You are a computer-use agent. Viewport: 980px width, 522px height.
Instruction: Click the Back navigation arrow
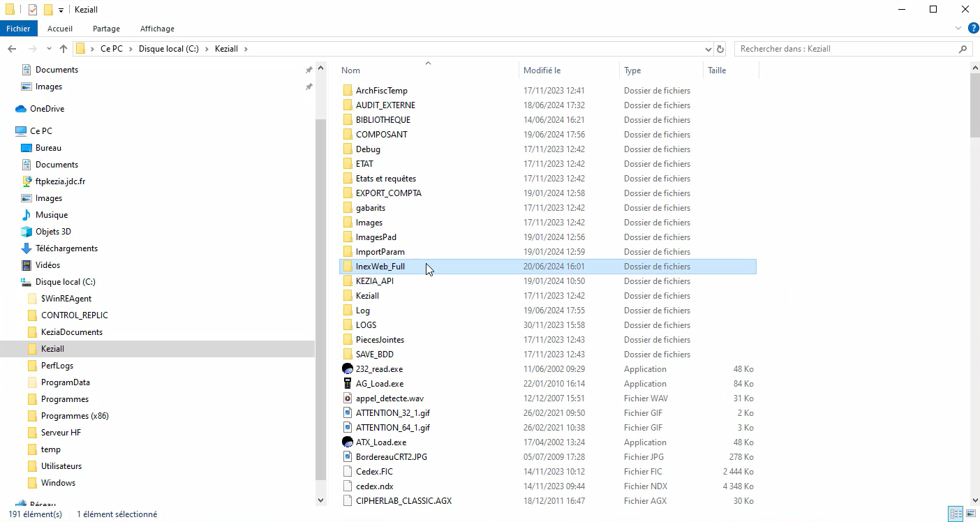click(x=12, y=49)
